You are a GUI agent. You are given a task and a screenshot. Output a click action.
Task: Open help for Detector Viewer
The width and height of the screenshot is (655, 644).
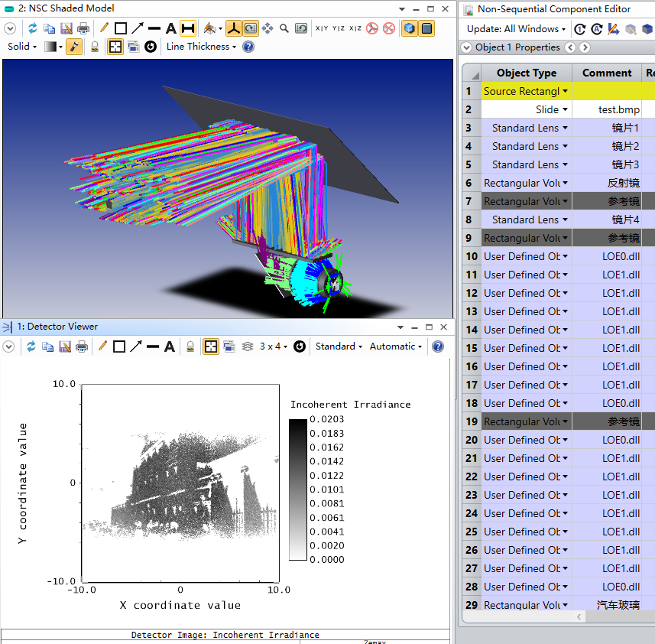coord(438,346)
